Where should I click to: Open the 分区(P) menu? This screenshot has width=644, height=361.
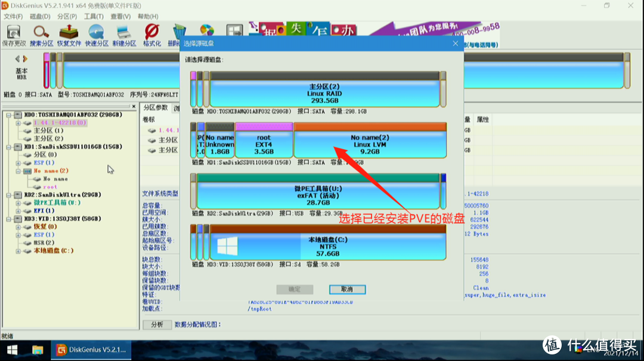click(67, 17)
